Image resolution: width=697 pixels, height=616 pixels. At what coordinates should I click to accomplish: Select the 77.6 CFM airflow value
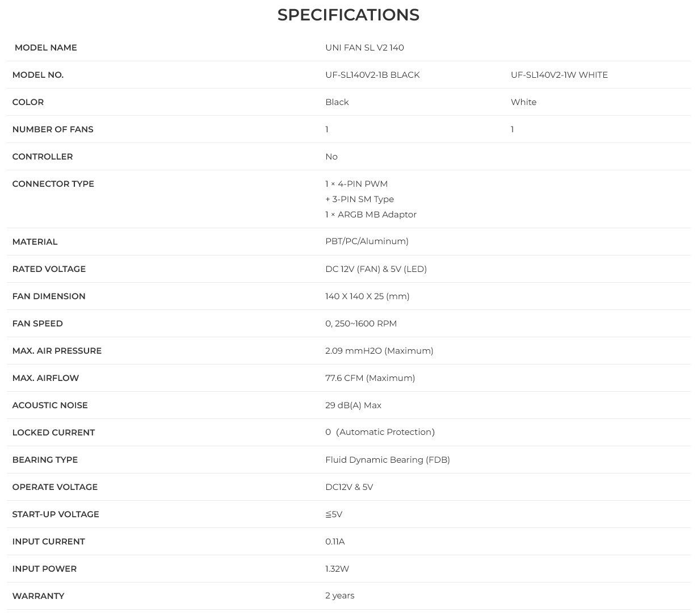[x=370, y=378]
